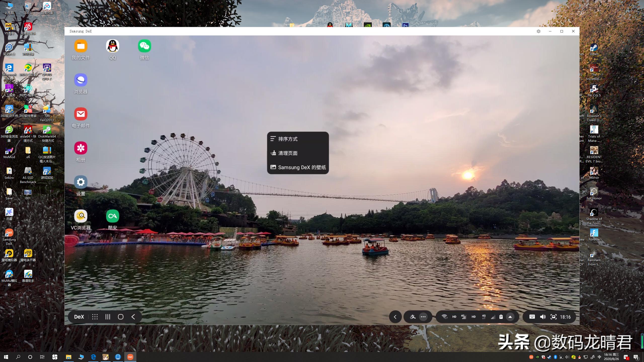Expand the status tray upward arrow
The height and width of the screenshot is (362, 644).
(510, 317)
